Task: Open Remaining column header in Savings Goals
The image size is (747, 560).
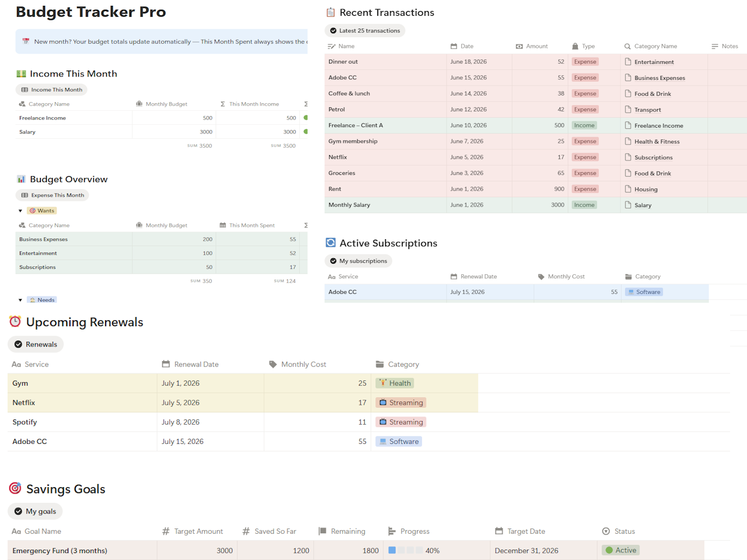Action: pos(341,531)
